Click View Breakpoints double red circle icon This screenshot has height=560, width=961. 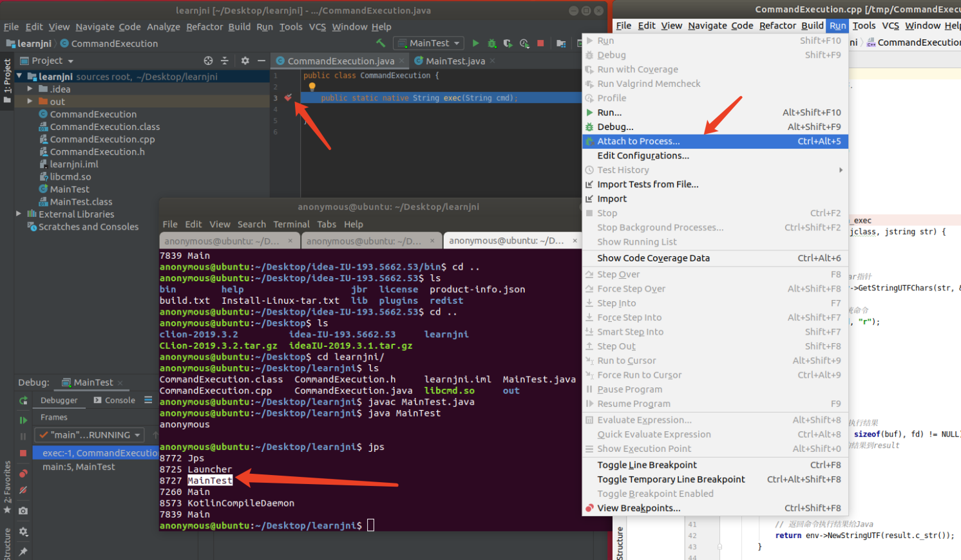[23, 474]
